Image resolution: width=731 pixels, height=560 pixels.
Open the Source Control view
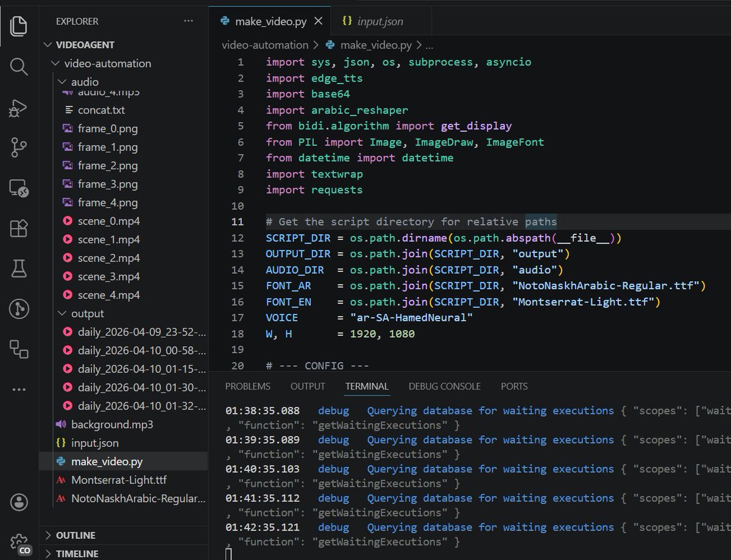[19, 147]
